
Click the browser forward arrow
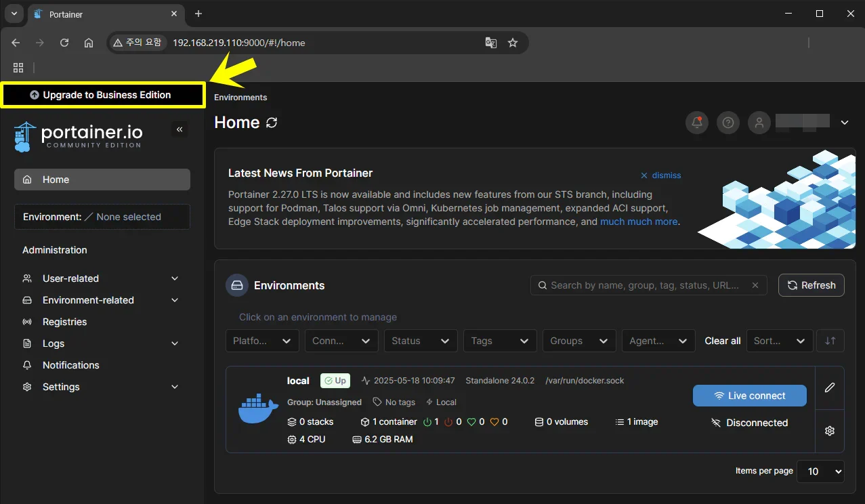click(40, 43)
